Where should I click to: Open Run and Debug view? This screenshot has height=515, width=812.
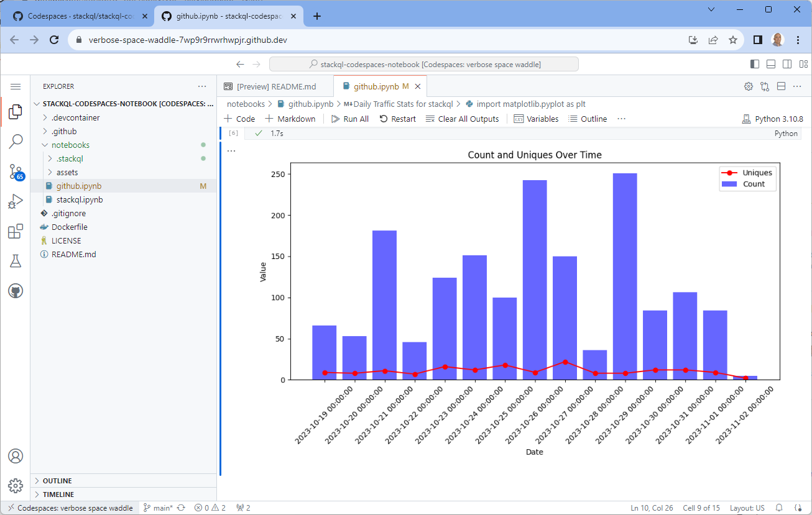click(x=16, y=201)
